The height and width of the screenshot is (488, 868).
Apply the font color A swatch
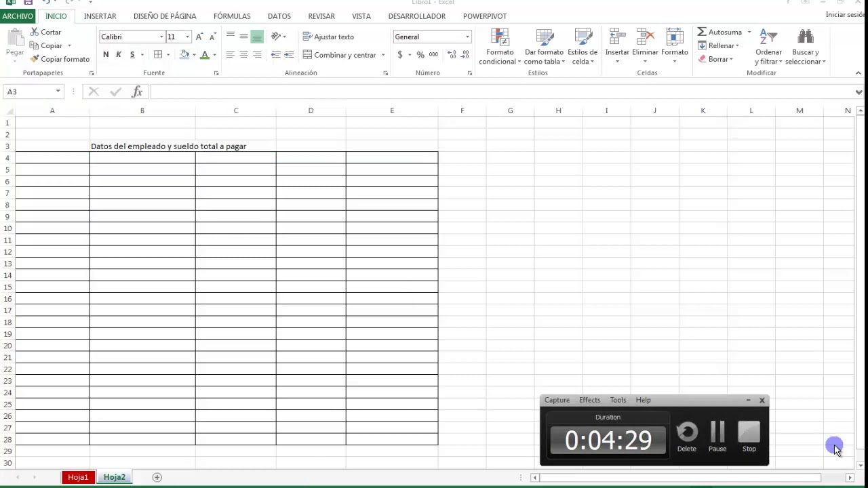pyautogui.click(x=204, y=54)
